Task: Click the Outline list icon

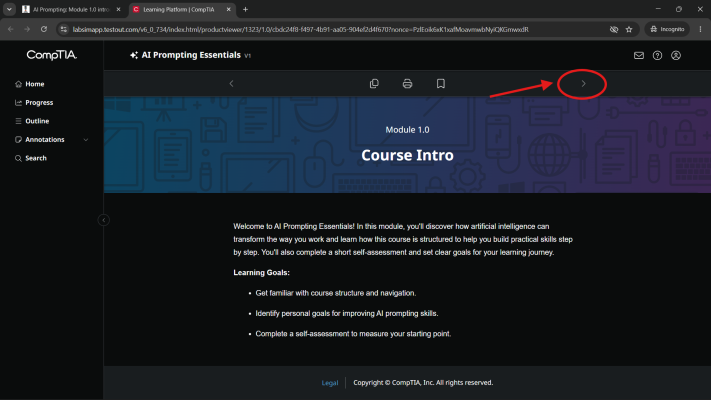Action: pyautogui.click(x=18, y=121)
